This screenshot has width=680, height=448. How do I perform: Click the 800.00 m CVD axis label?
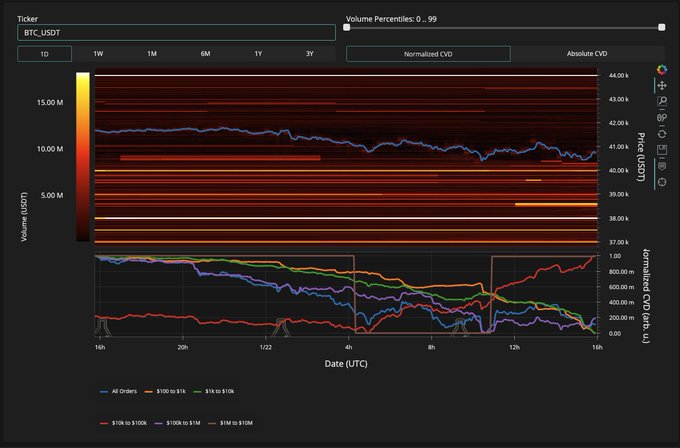(621, 272)
